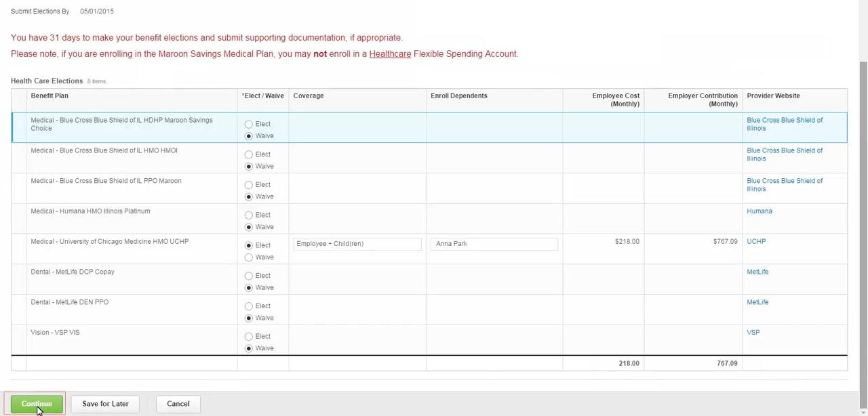This screenshot has width=868, height=416.
Task: Click Save for Later
Action: 105,404
